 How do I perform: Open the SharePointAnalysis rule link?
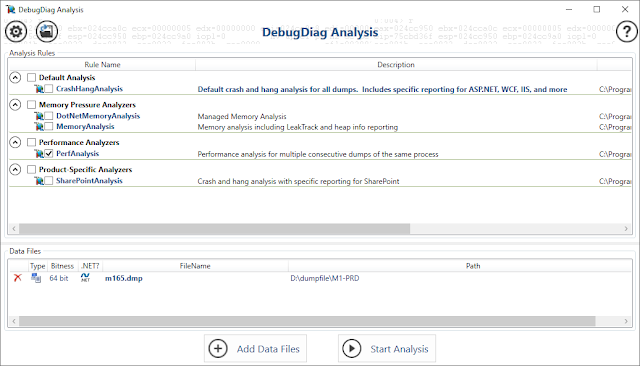pos(89,181)
